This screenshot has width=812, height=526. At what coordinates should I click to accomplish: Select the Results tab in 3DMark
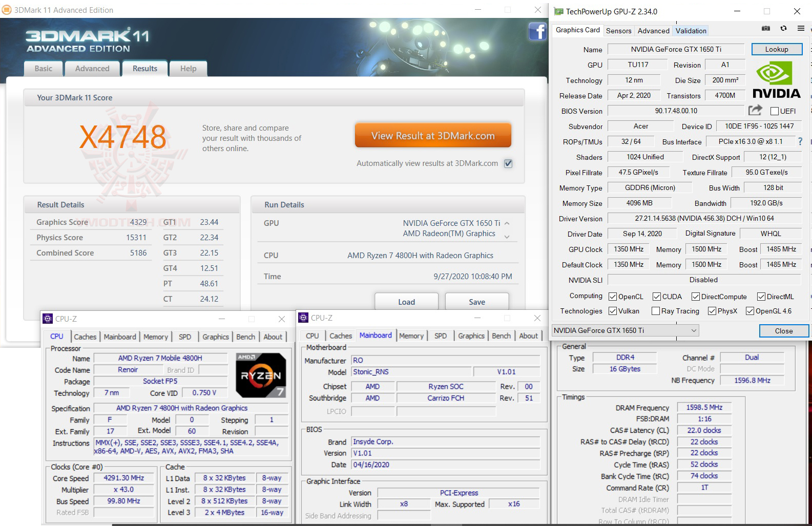(145, 69)
